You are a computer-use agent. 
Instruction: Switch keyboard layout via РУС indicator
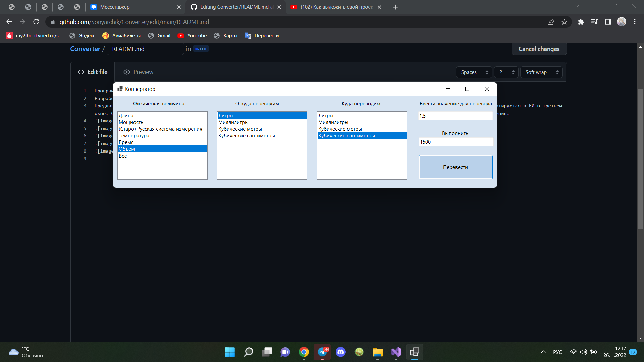point(557,352)
